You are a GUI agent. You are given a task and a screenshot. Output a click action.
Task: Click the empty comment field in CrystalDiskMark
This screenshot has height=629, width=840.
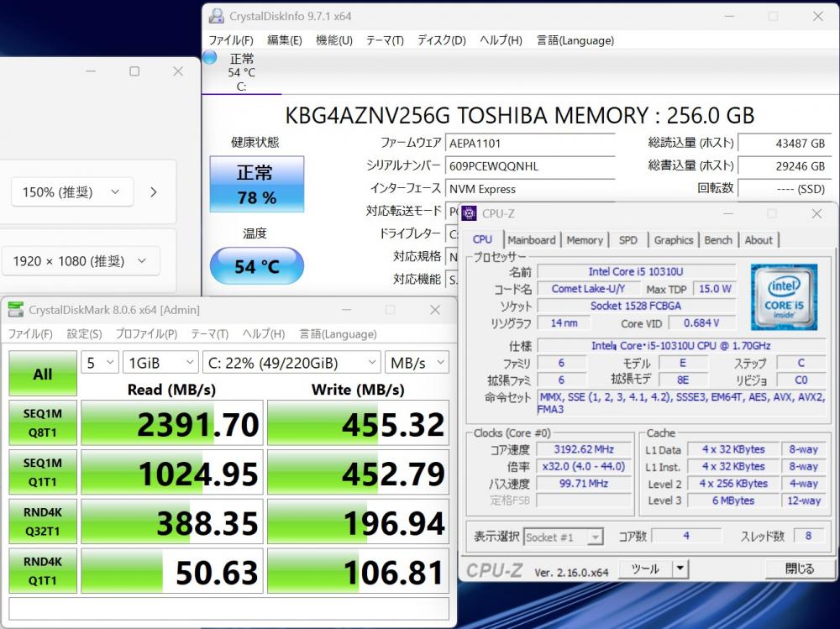point(228,609)
